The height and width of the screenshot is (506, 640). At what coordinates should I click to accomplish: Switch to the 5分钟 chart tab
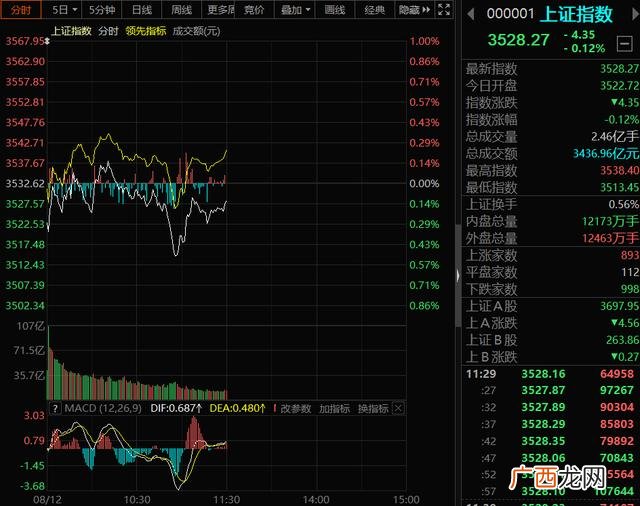pos(102,9)
